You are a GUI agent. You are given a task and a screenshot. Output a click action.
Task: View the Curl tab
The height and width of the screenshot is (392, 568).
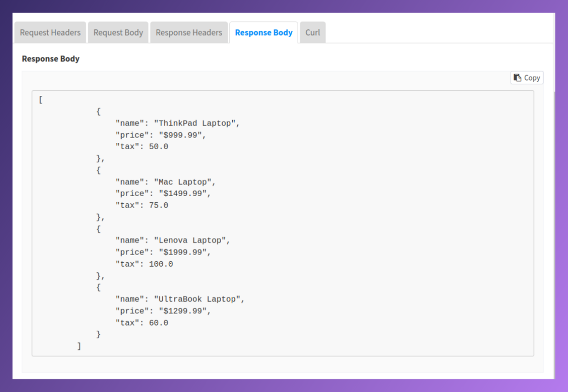point(312,32)
